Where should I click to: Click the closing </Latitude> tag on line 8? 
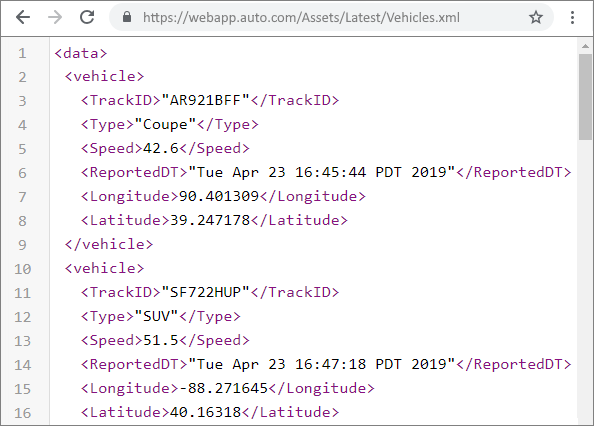tap(299, 220)
